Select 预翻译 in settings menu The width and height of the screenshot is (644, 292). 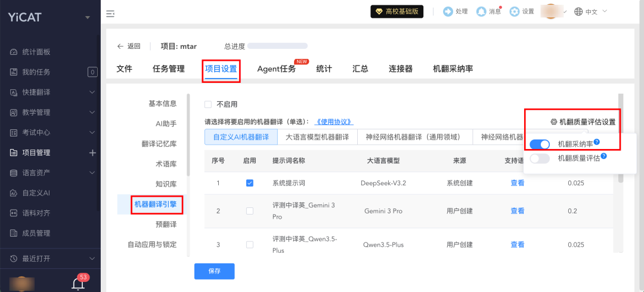click(166, 225)
